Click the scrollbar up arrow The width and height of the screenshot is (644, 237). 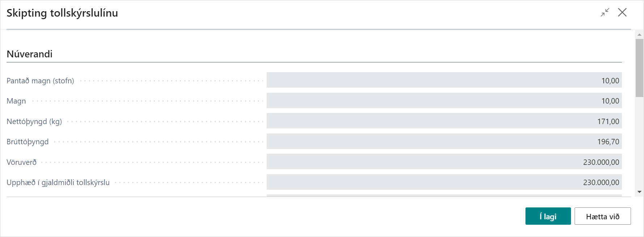pyautogui.click(x=639, y=35)
